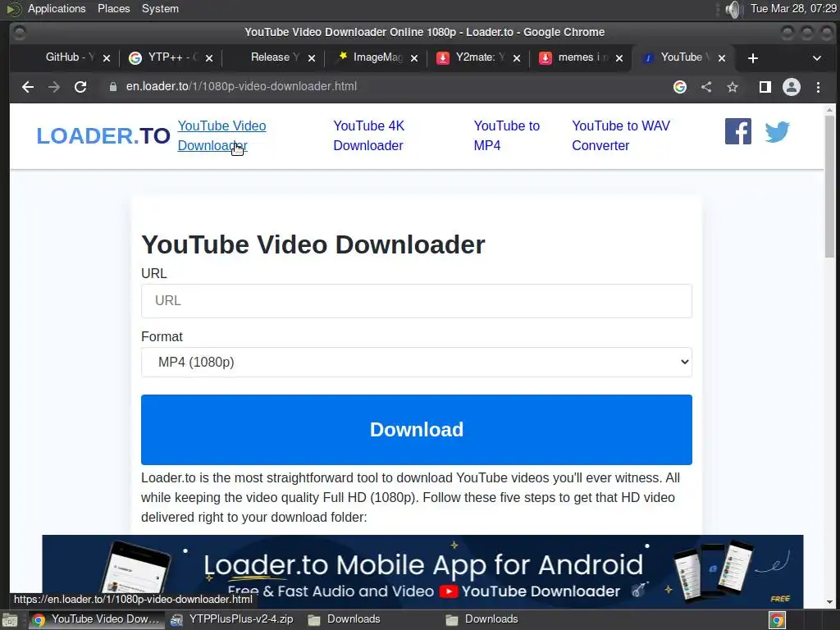The height and width of the screenshot is (630, 840).
Task: Share this page via share icon
Action: tap(706, 87)
